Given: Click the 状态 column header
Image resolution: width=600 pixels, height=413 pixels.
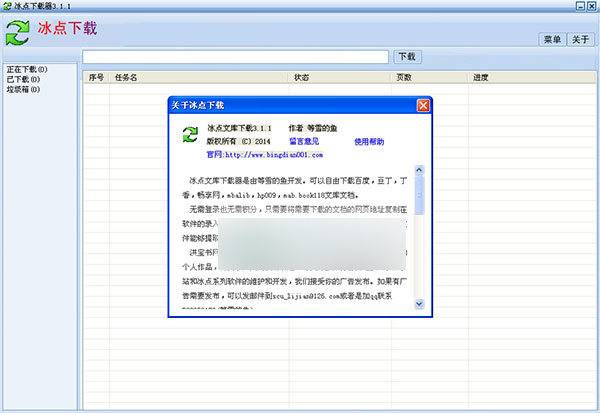Looking at the screenshot, I should (301, 77).
